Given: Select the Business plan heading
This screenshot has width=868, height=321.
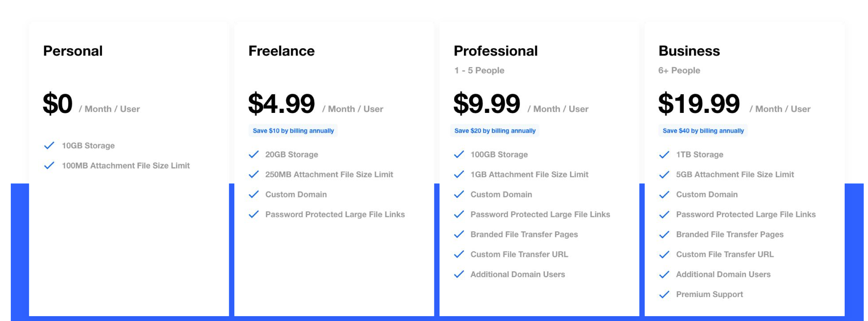Looking at the screenshot, I should pos(689,51).
